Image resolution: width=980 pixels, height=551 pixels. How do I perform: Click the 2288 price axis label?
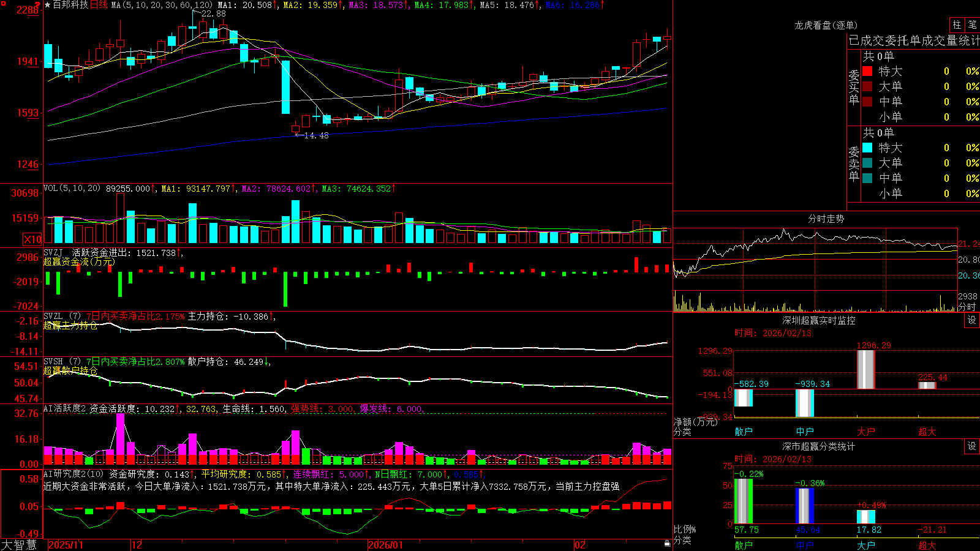tap(27, 10)
